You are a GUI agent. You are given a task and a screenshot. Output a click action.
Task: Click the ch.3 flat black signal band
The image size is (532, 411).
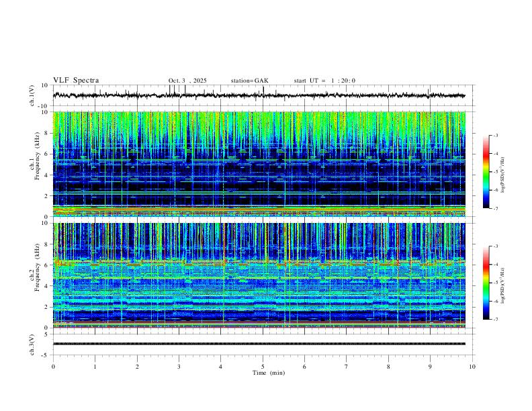pos(259,344)
